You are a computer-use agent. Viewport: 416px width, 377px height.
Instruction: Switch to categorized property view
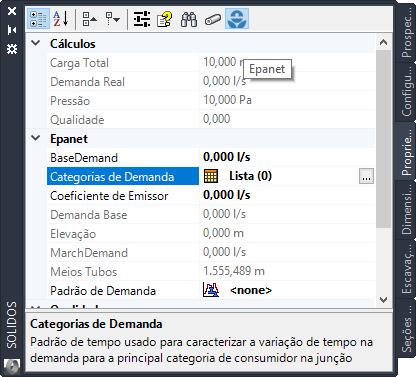[x=38, y=19]
